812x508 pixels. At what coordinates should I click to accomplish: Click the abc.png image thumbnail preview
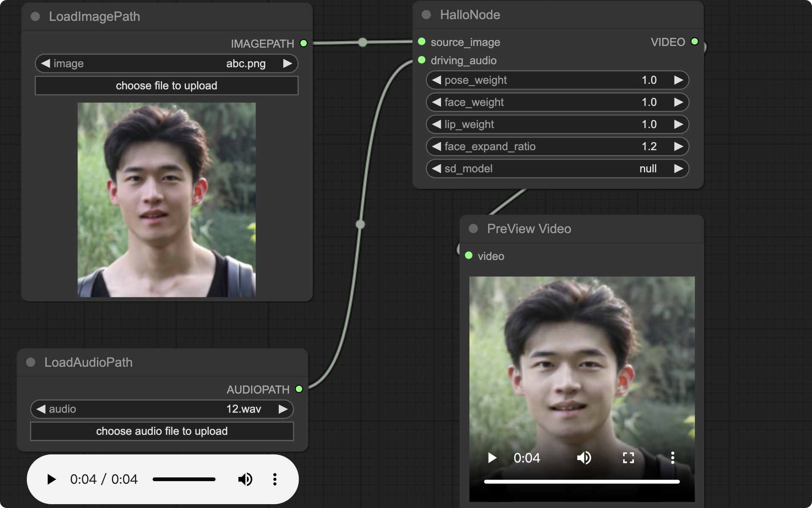(166, 200)
